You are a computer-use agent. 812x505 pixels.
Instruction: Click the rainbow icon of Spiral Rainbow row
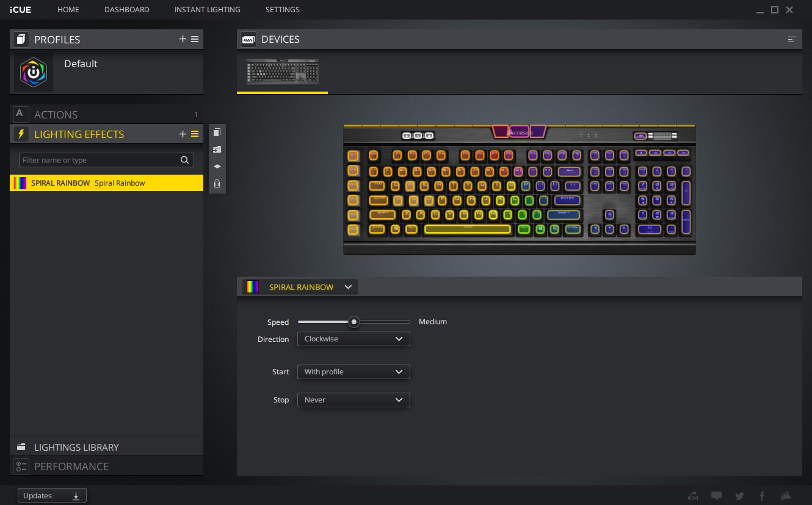point(21,183)
